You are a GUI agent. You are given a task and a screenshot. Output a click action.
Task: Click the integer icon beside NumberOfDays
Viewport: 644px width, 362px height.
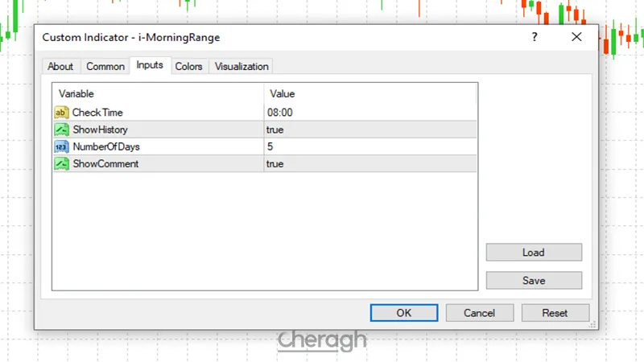61,146
